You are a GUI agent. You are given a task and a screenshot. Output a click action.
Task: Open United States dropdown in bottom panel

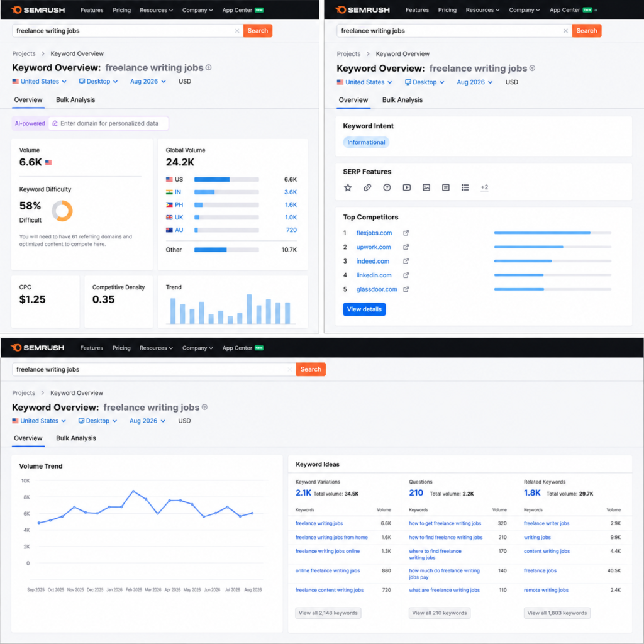click(39, 421)
